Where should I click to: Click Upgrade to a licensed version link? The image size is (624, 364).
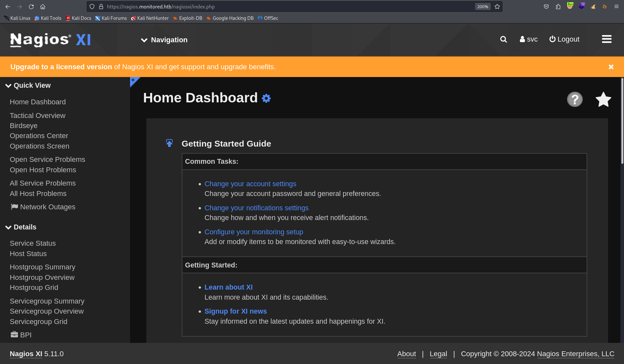coord(61,67)
